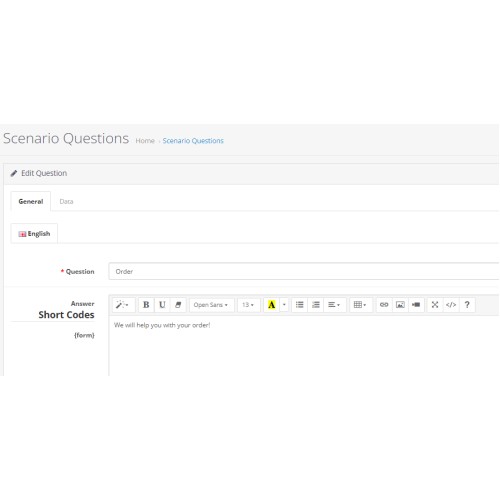Toggle bold formatting in the editor
Viewport: 500px width, 500px height.
tap(146, 305)
